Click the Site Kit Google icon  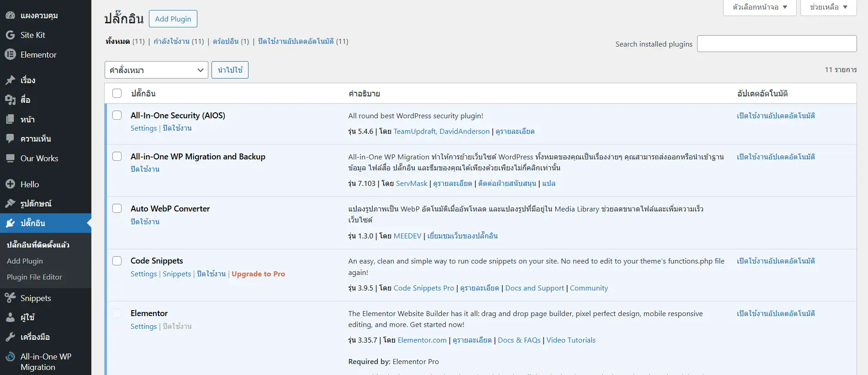10,35
